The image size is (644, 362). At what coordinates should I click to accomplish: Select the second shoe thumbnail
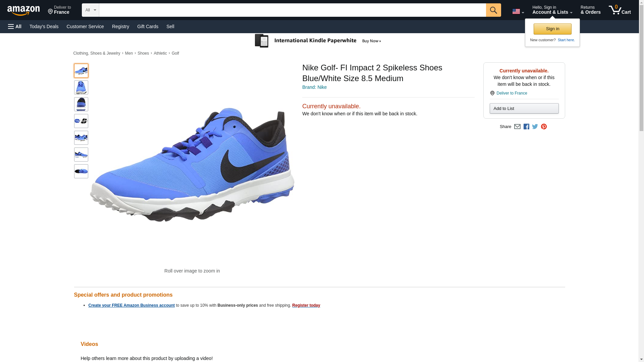[81, 87]
